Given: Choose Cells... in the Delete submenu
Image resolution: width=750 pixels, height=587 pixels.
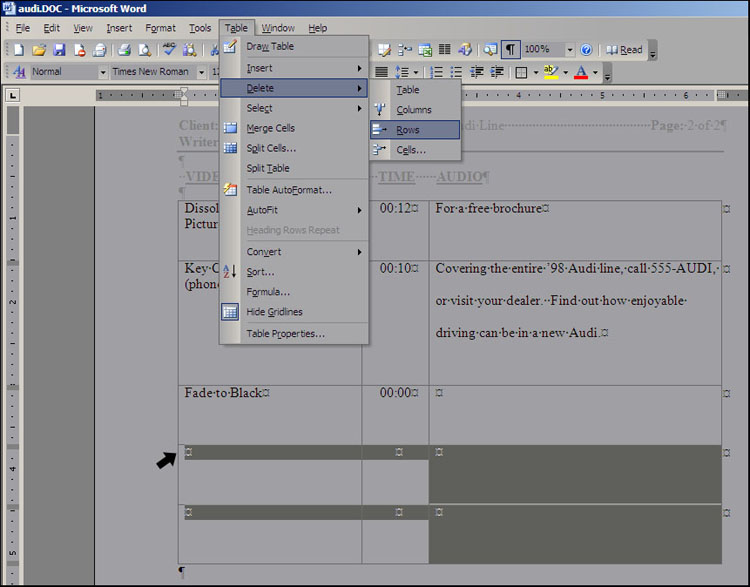Looking at the screenshot, I should pos(415,150).
